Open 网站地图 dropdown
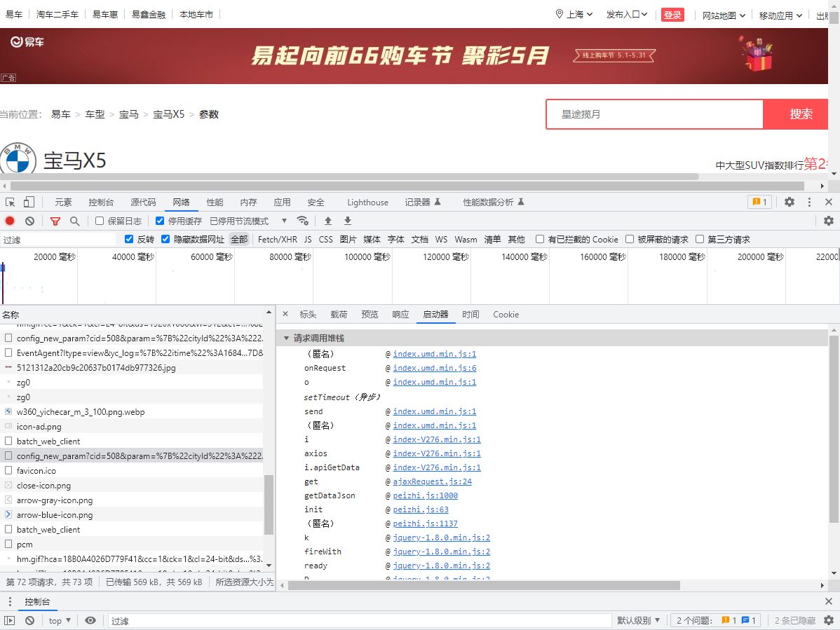840x630 pixels. click(x=724, y=15)
